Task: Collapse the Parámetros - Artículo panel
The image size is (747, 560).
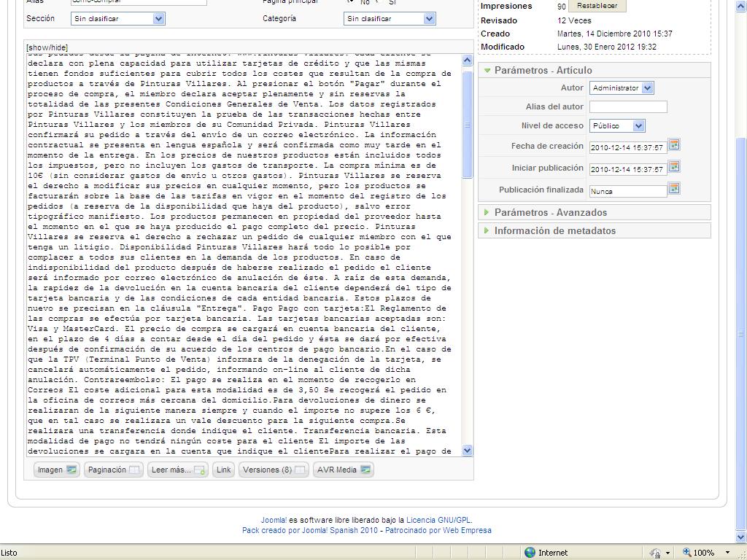Action: [x=543, y=70]
